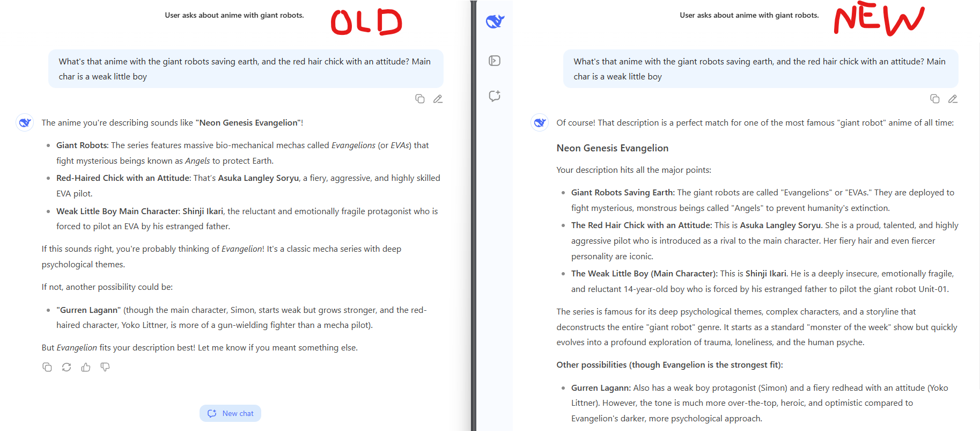Click "The Red Hair Chick with an Attitude:" label

click(642, 225)
